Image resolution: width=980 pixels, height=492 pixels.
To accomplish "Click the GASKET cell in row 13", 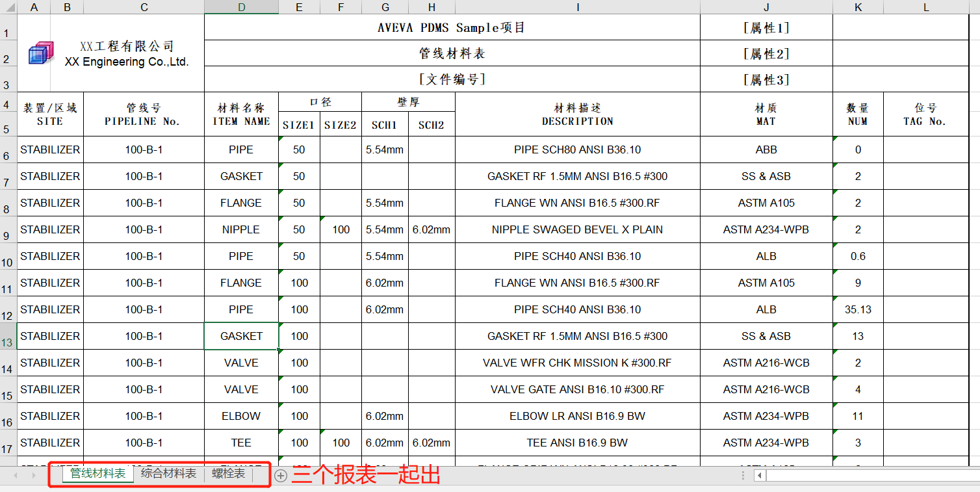I will [x=241, y=336].
